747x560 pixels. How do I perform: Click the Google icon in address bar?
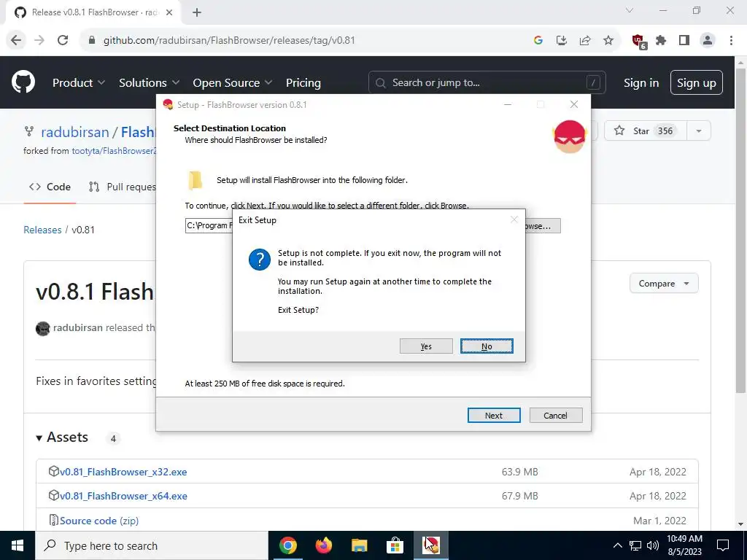pos(538,41)
